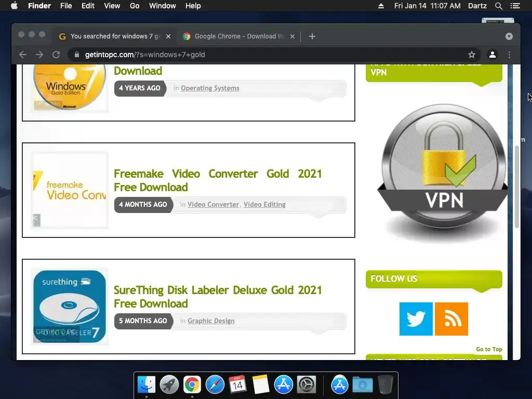Open the Video Converter category link

(x=214, y=205)
